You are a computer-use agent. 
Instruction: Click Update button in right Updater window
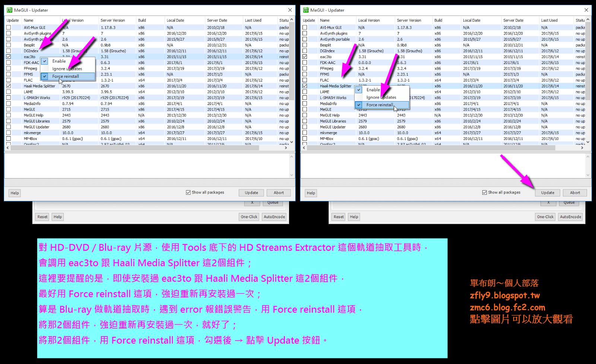point(548,193)
